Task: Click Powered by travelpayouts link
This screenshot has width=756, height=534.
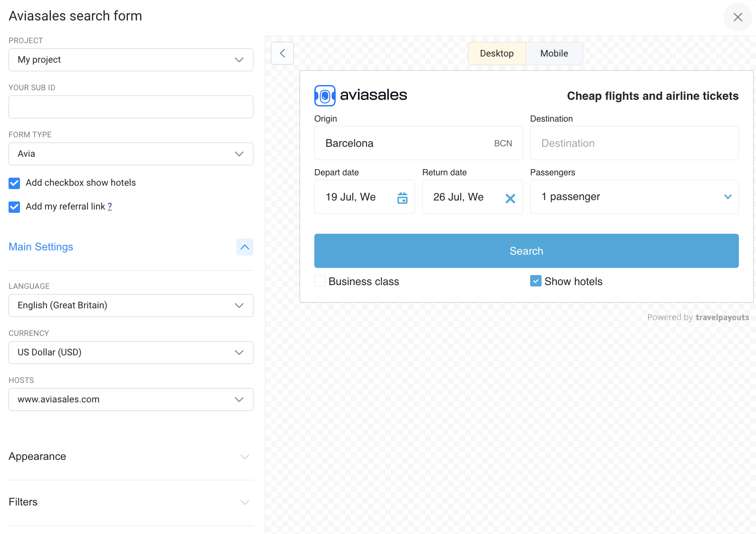Action: [x=698, y=317]
